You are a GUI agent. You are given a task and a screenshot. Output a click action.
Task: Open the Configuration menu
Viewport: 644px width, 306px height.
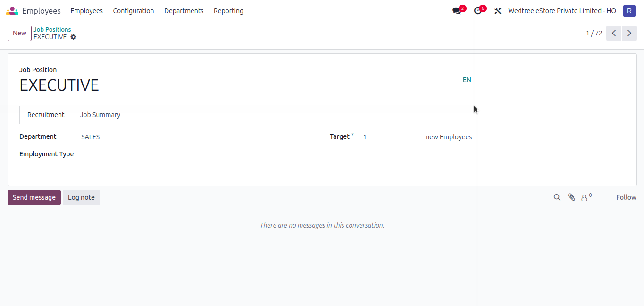(x=134, y=11)
